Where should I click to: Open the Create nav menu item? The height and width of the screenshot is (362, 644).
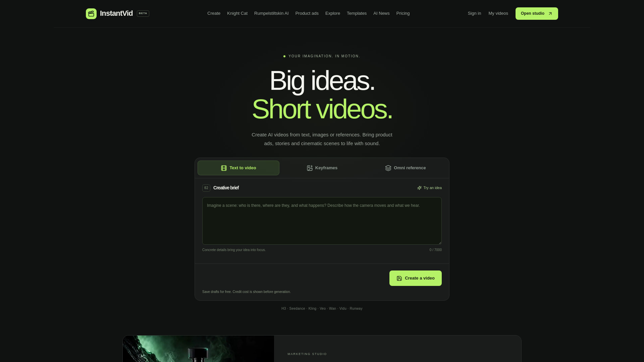[x=214, y=13]
